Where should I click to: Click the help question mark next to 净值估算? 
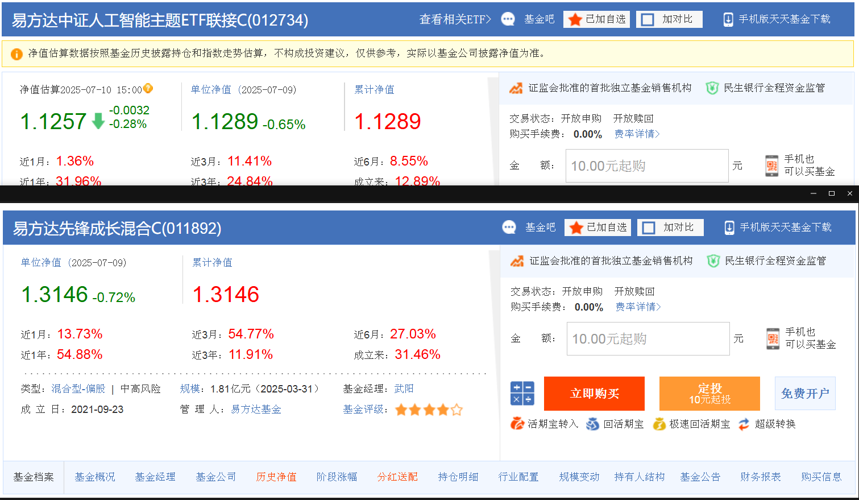tap(148, 88)
